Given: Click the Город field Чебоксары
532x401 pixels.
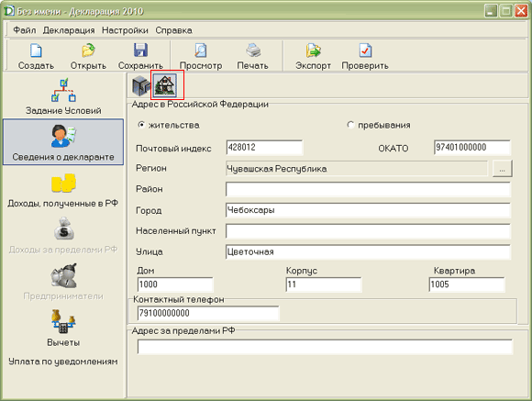Looking at the screenshot, I should tap(368, 210).
